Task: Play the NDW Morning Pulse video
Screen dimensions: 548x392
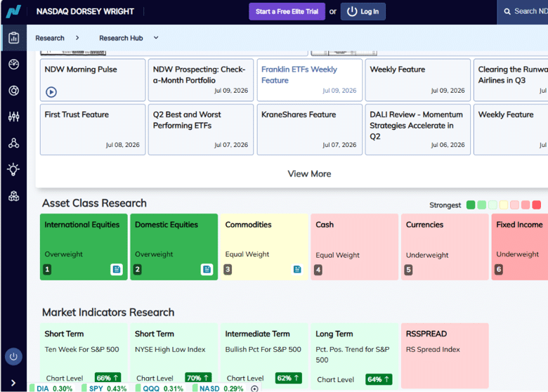Action: click(x=51, y=92)
